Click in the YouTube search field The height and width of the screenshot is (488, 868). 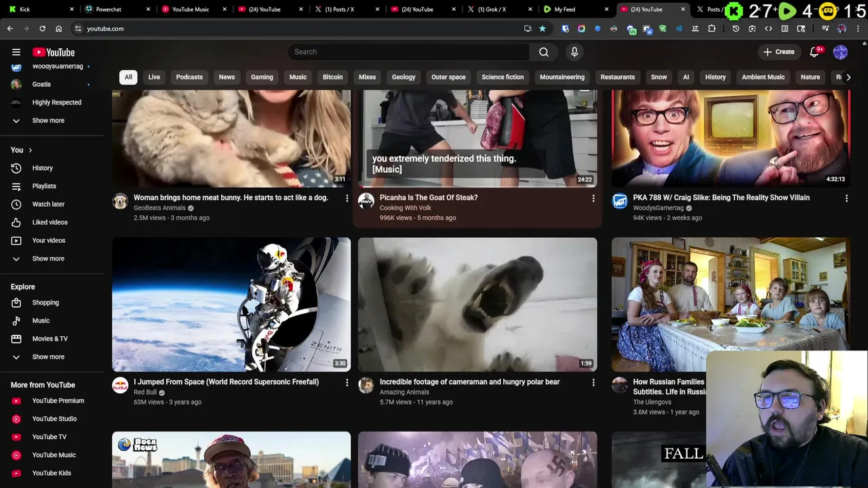[x=409, y=52]
